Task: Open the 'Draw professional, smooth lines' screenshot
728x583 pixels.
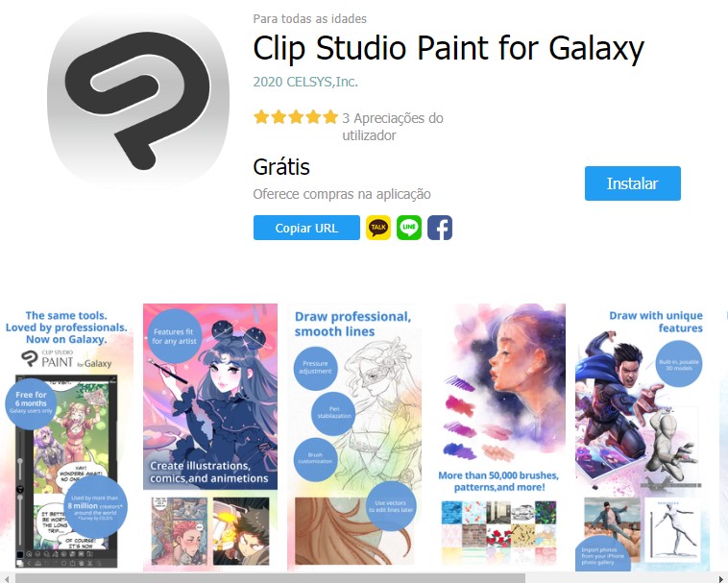Action: tap(354, 437)
